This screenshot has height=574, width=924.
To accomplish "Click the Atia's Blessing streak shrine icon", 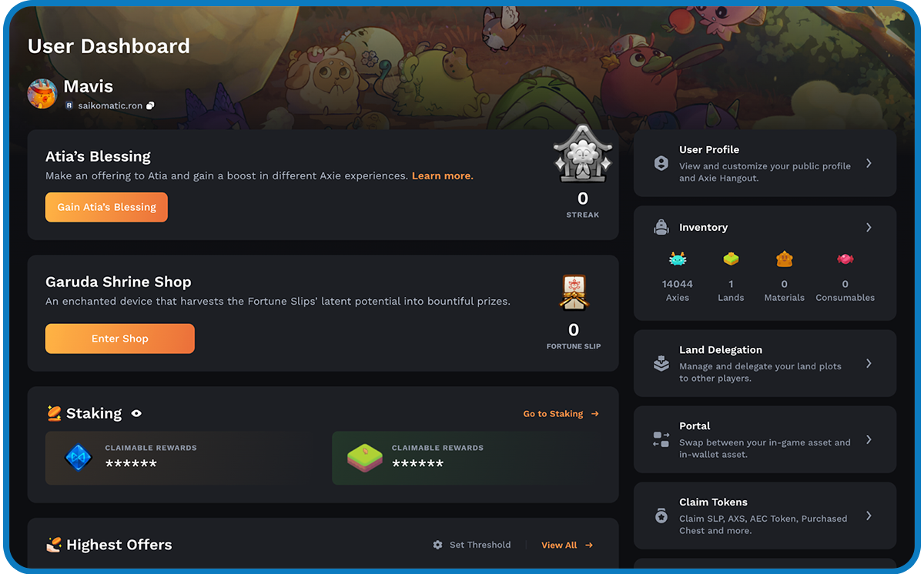I will [x=583, y=155].
